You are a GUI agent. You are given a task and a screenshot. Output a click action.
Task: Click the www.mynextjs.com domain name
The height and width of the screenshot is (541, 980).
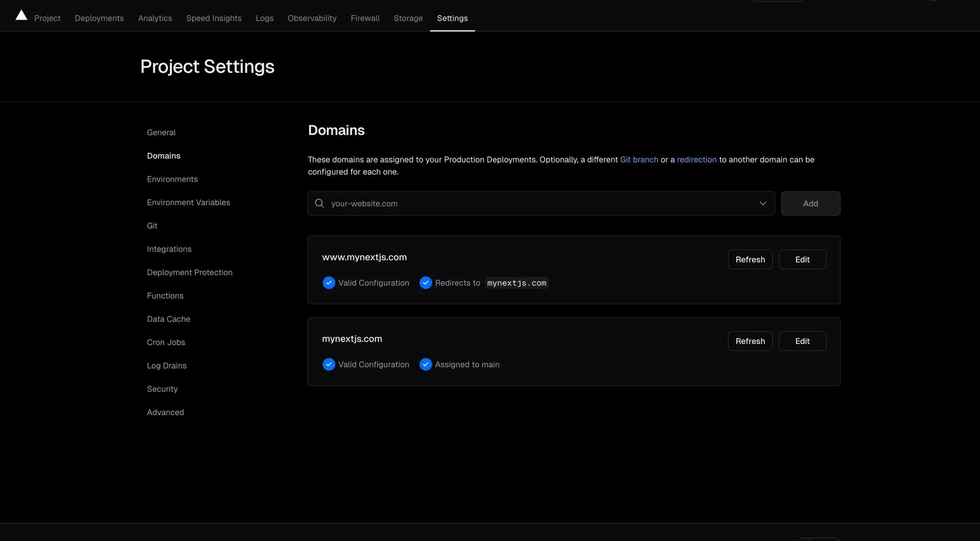364,257
